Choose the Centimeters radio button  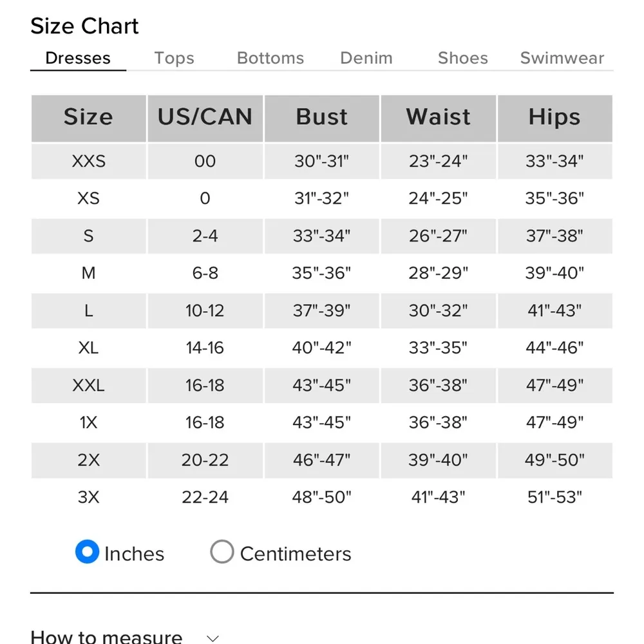tap(222, 552)
